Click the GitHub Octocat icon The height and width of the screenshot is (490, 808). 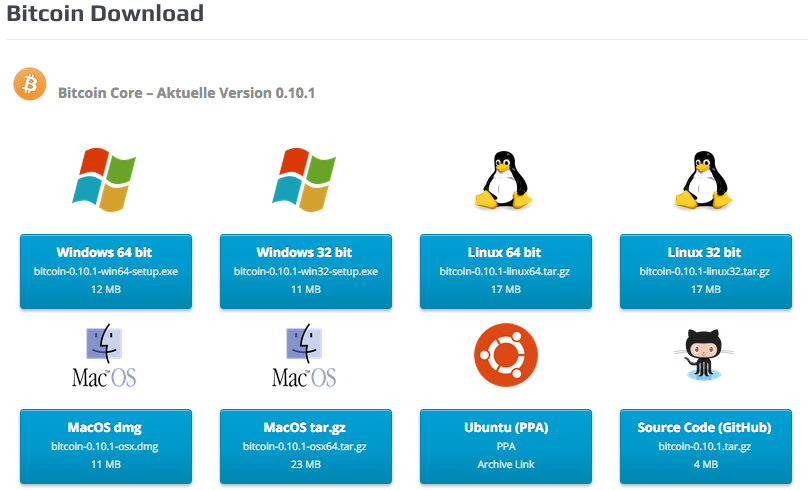[x=704, y=355]
